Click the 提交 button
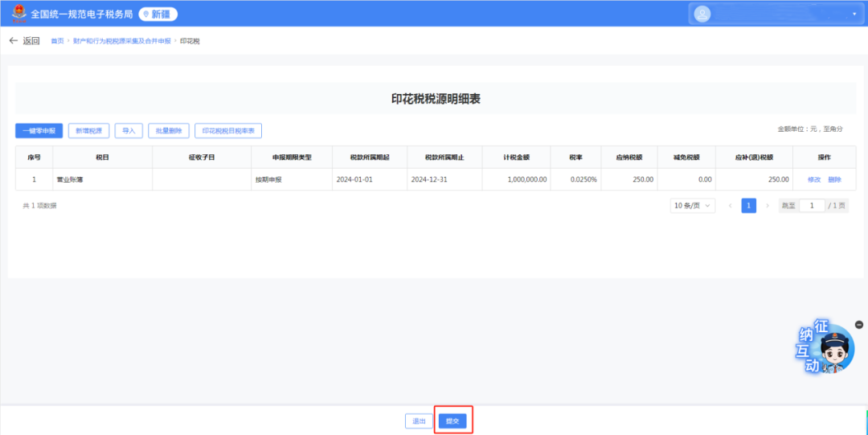 [x=452, y=421]
